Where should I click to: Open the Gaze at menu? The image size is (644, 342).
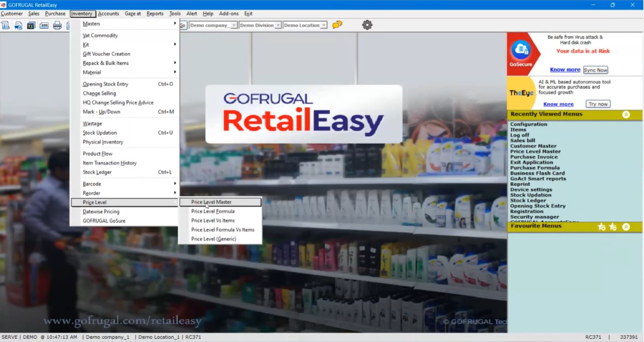133,14
